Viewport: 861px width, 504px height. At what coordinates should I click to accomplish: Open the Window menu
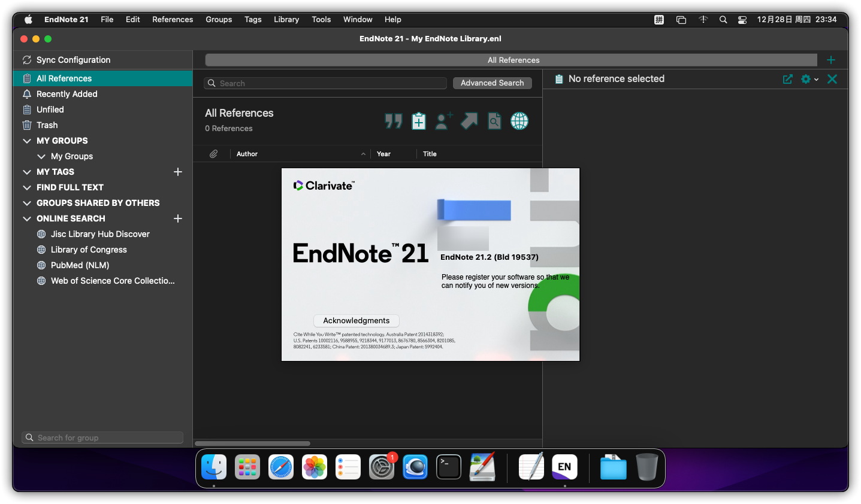pyautogui.click(x=358, y=19)
